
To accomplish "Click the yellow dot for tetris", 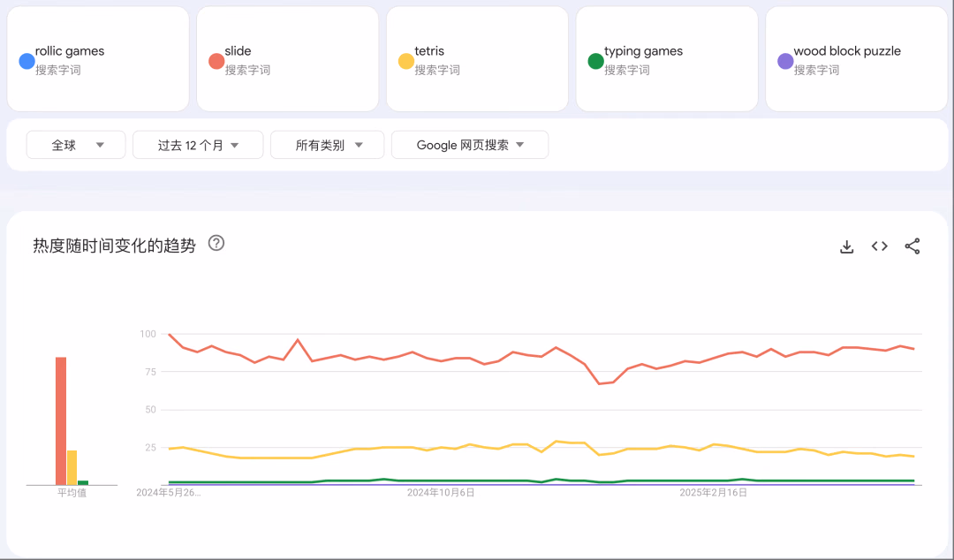I will [405, 61].
